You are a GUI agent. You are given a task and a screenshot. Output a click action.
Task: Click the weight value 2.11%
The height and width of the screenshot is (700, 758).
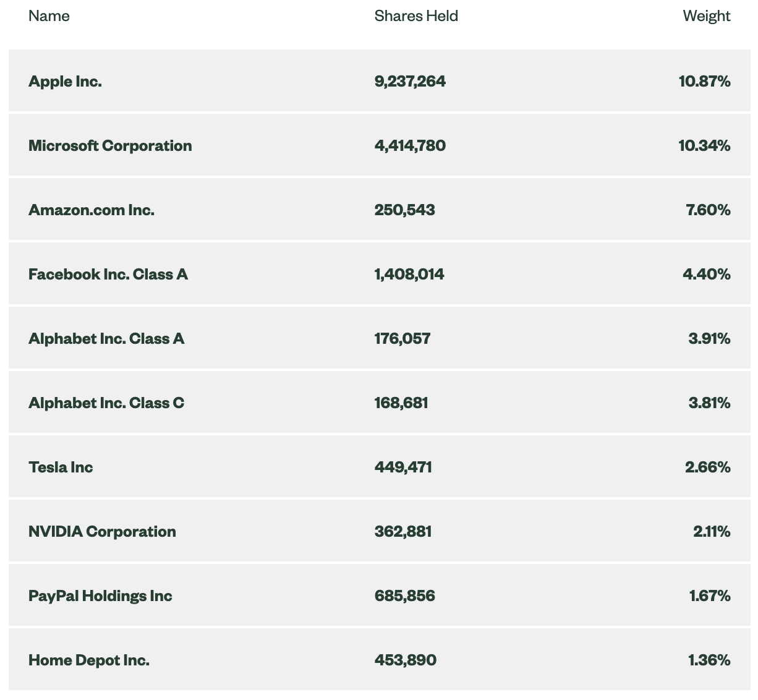[x=712, y=531]
